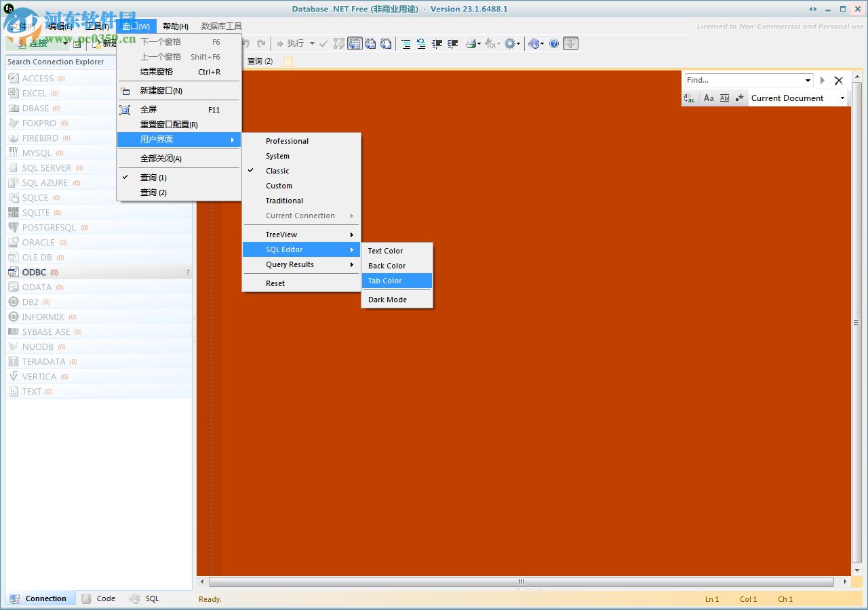The height and width of the screenshot is (610, 868).
Task: Choose Tab Color menu entry
Action: [x=397, y=281]
